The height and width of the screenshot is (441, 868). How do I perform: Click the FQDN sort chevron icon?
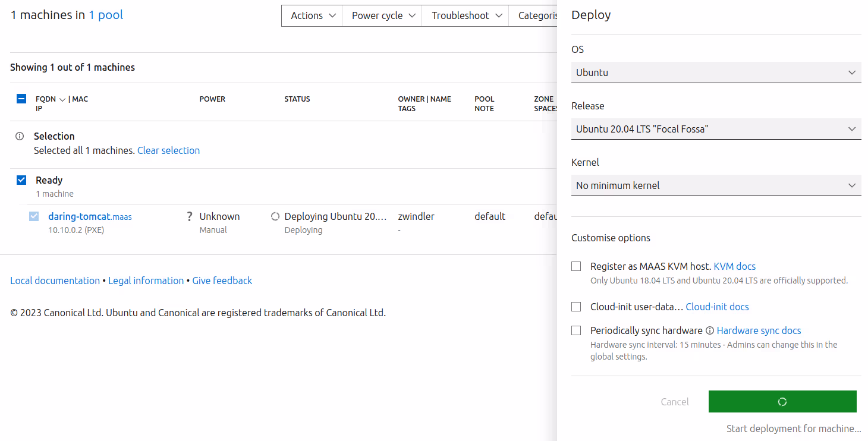coord(62,99)
